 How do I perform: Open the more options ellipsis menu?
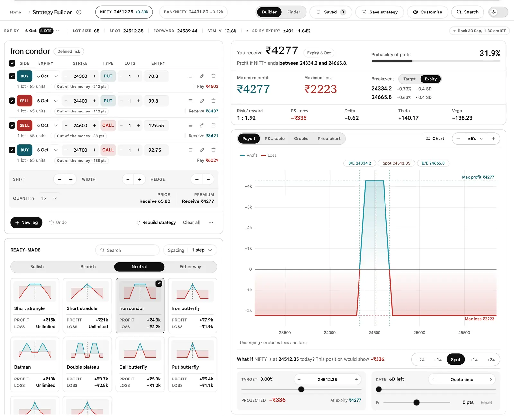coord(211,222)
